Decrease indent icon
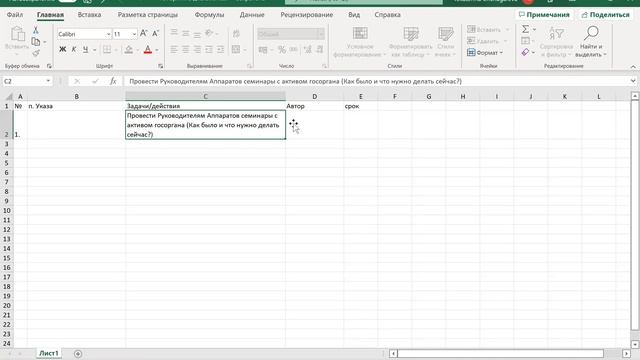 coord(209,50)
